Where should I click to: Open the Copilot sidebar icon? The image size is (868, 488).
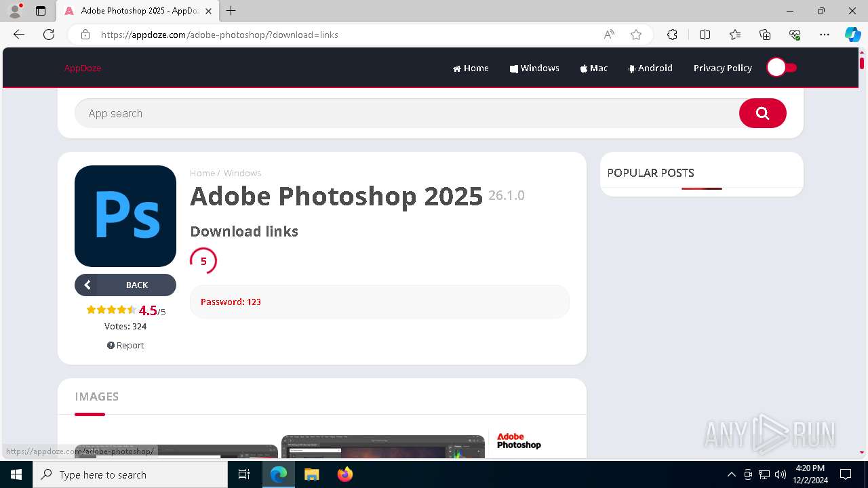(x=852, y=35)
